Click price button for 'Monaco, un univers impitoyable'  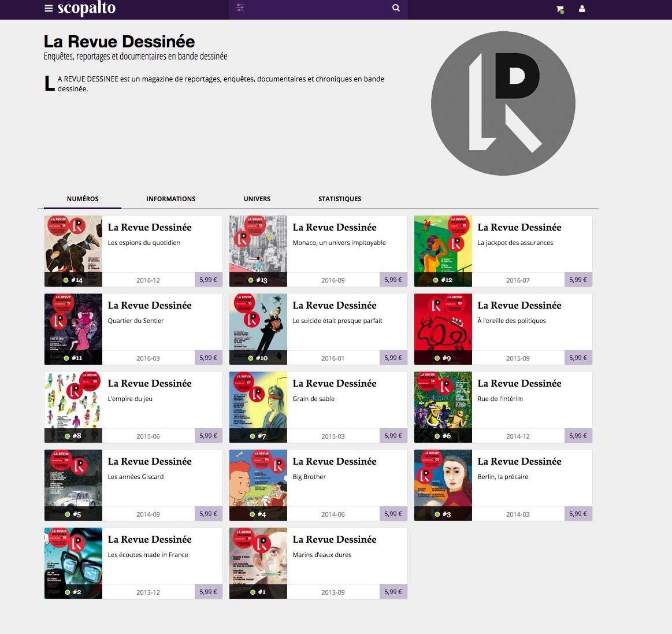pos(393,280)
